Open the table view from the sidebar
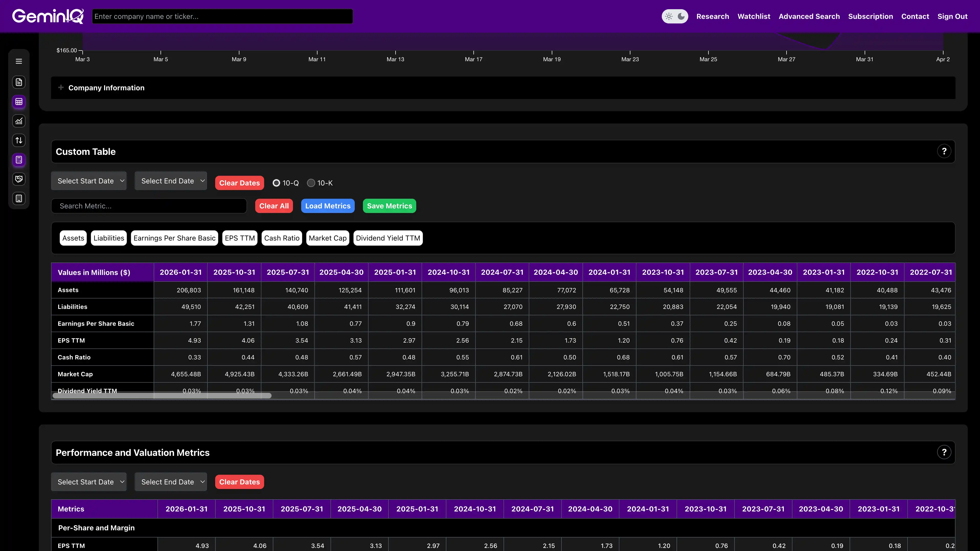Image resolution: width=980 pixels, height=551 pixels. point(19,102)
